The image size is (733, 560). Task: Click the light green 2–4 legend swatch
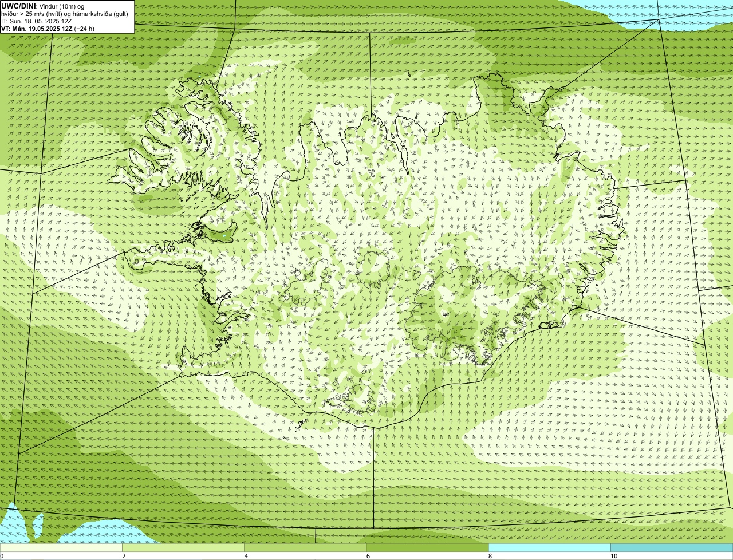183,548
